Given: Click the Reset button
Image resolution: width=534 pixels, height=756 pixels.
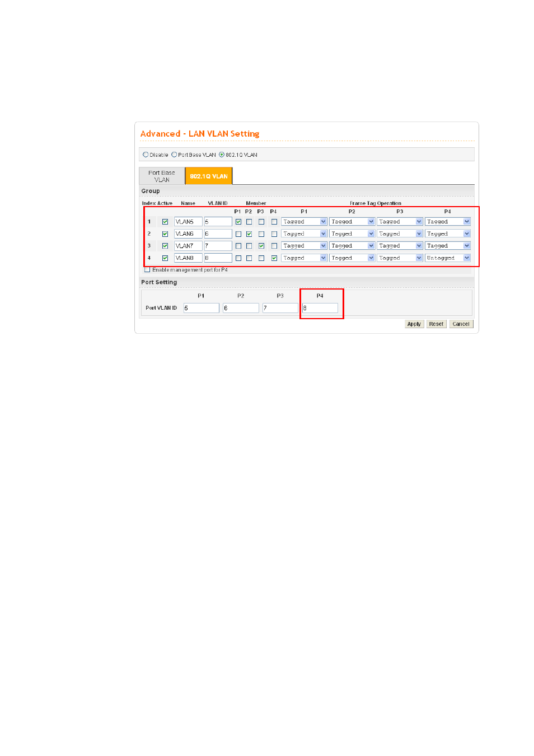Looking at the screenshot, I should pos(437,324).
